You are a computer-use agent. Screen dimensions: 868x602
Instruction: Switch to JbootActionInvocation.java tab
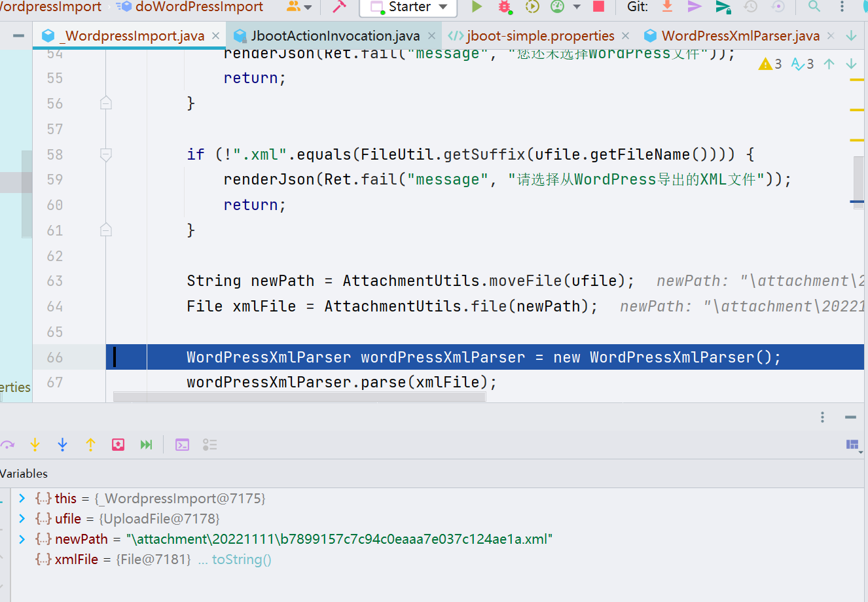[x=335, y=36]
